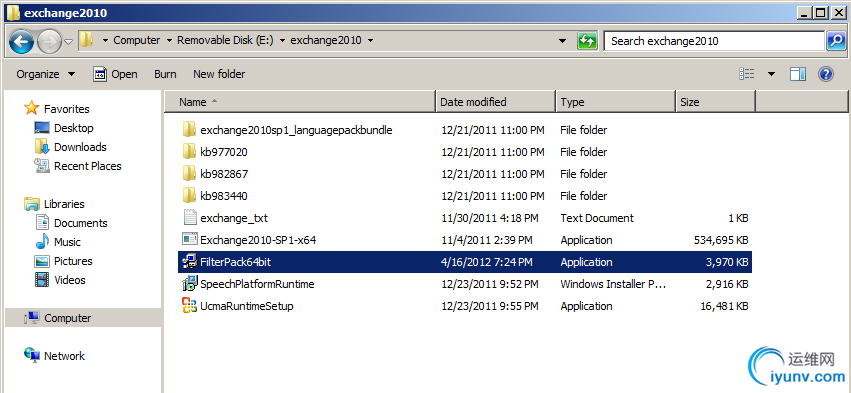This screenshot has height=393, width=851.
Task: Click the FilterPack64bit installer icon
Action: [189, 262]
